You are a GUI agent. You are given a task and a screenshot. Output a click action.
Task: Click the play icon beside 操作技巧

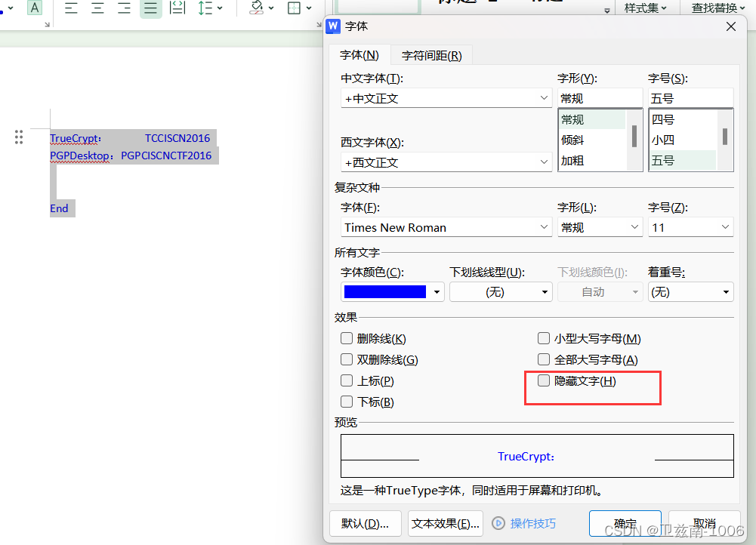pyautogui.click(x=498, y=523)
